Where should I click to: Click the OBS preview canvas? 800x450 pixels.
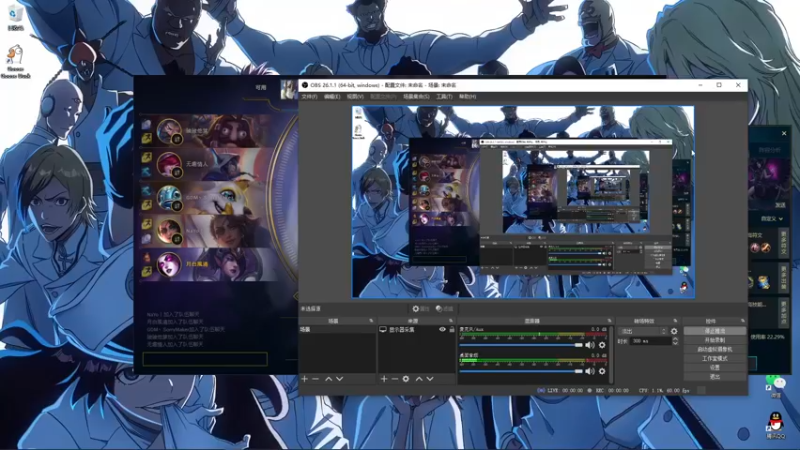click(522, 202)
